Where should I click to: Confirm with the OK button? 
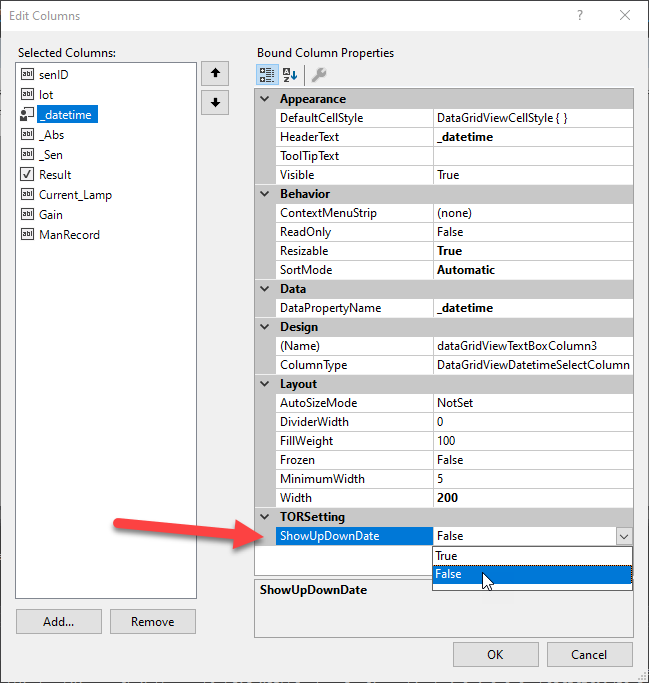[496, 654]
